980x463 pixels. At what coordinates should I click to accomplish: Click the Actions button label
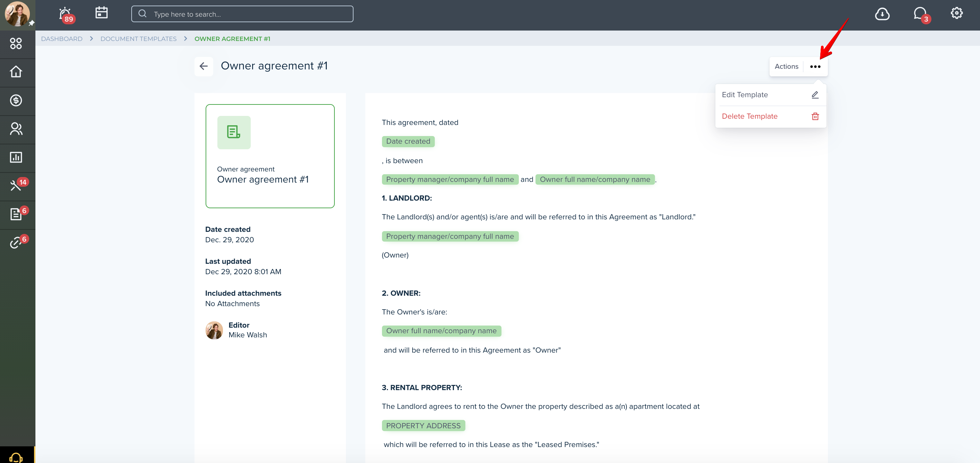click(x=786, y=67)
